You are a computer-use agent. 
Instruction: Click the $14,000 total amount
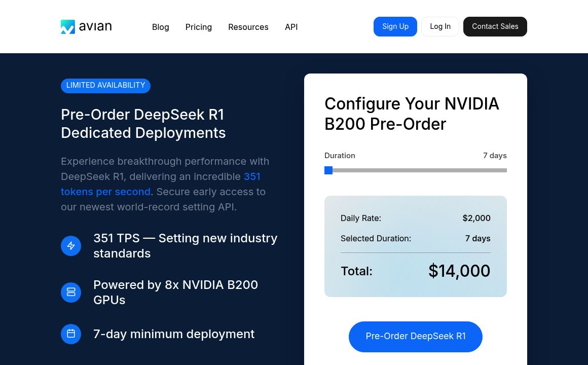459,271
